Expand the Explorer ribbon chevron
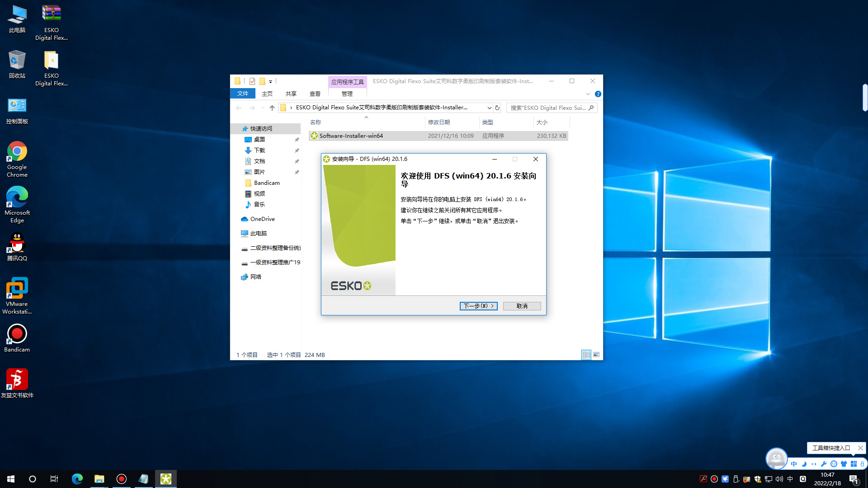Viewport: 868px width, 488px height. [x=588, y=94]
